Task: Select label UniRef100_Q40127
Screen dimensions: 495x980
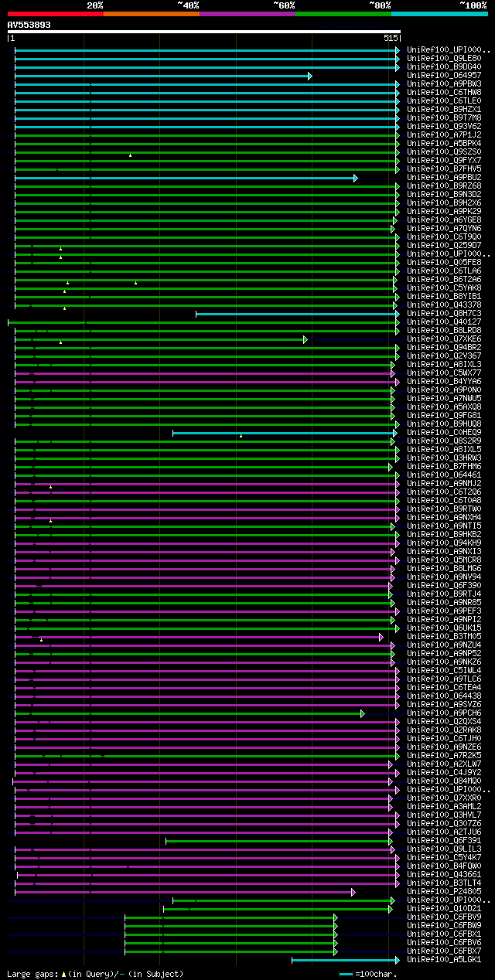Action: (x=444, y=322)
